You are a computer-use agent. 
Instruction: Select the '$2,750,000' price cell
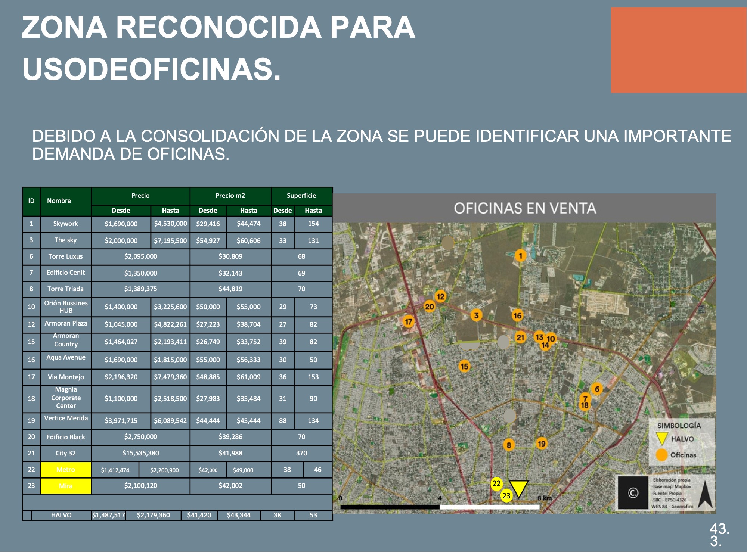click(x=141, y=437)
